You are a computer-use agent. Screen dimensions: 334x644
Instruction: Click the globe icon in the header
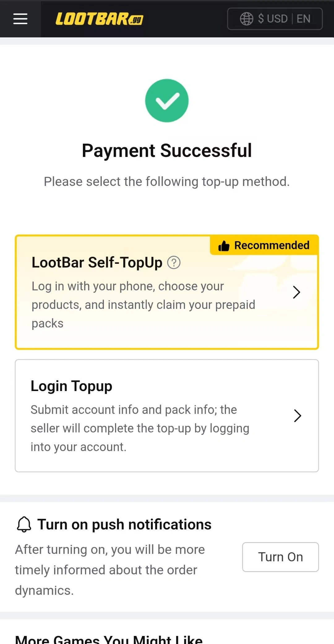[246, 19]
